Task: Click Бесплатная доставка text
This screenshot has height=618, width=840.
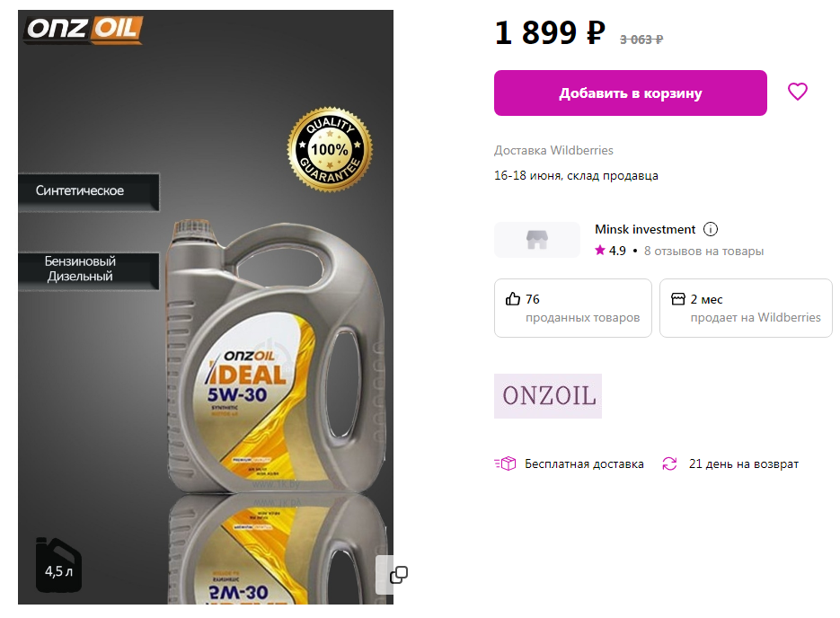Action: (x=584, y=463)
